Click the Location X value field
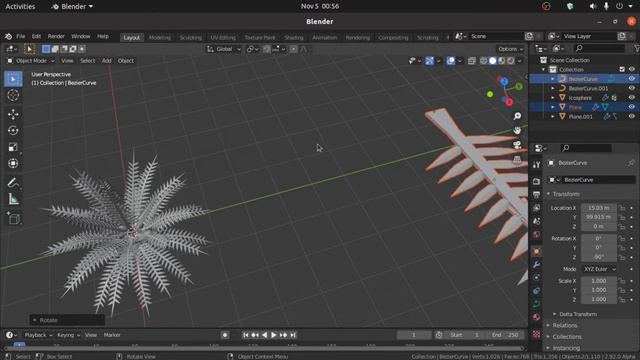 coord(599,208)
